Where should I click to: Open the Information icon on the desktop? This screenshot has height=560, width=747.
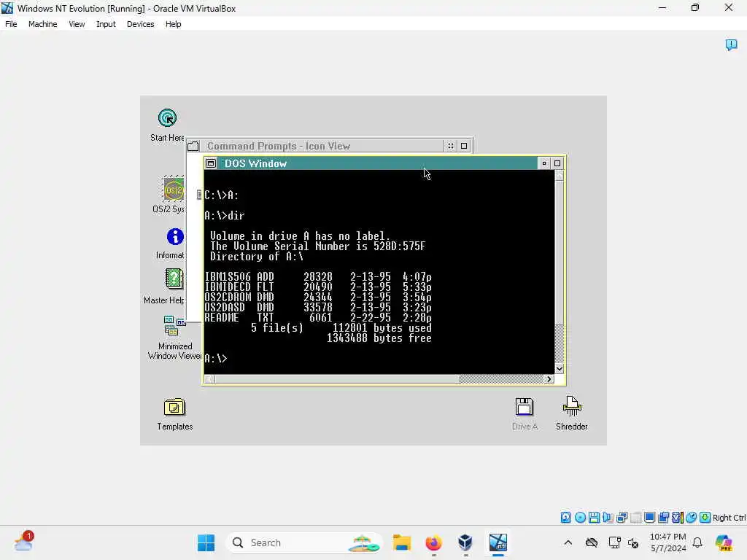point(175,237)
